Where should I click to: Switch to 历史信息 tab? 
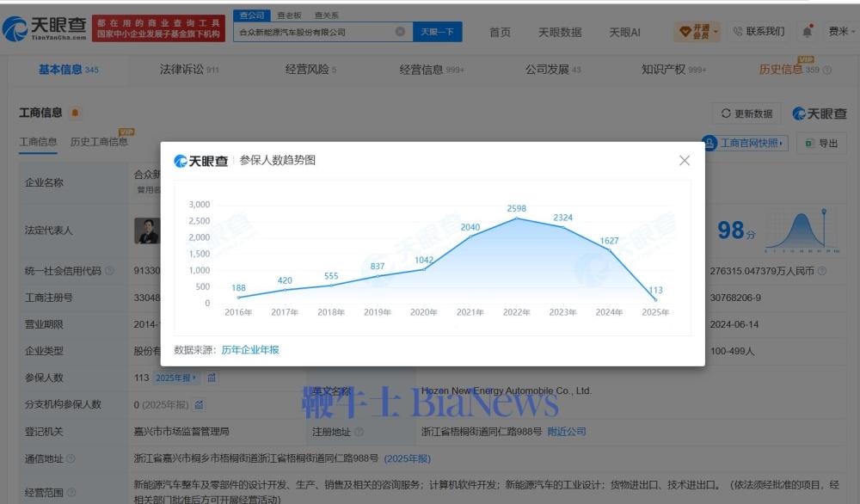788,70
